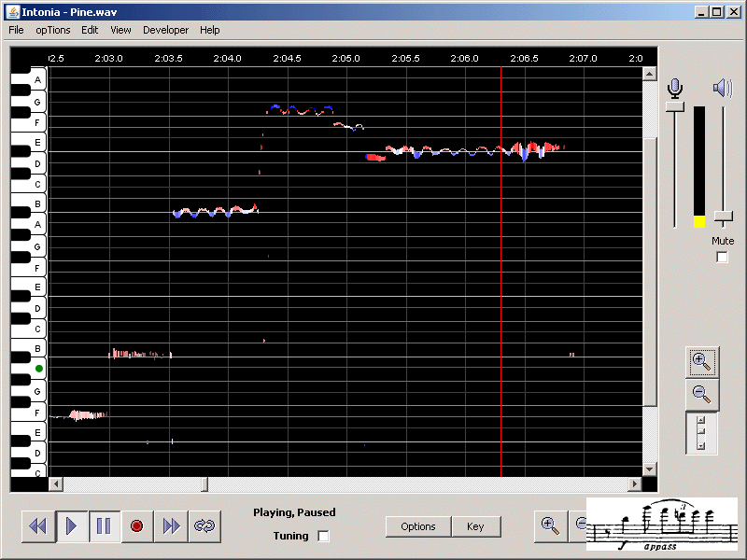Enable the Tuning checkbox
The height and width of the screenshot is (560, 747).
[x=323, y=536]
